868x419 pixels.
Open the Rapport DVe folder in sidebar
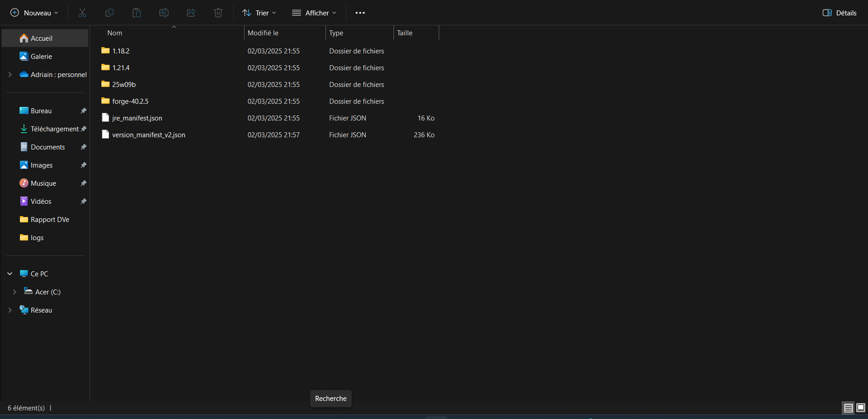(45, 219)
